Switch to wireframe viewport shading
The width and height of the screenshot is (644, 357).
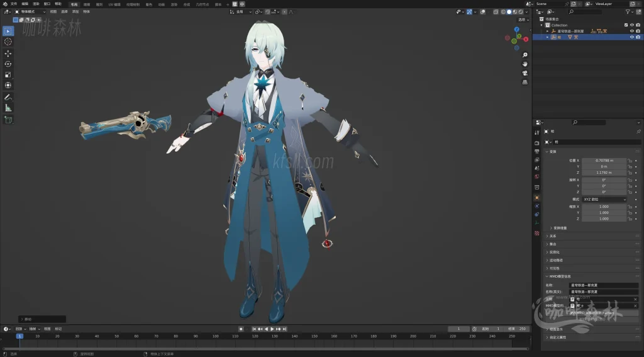[503, 12]
